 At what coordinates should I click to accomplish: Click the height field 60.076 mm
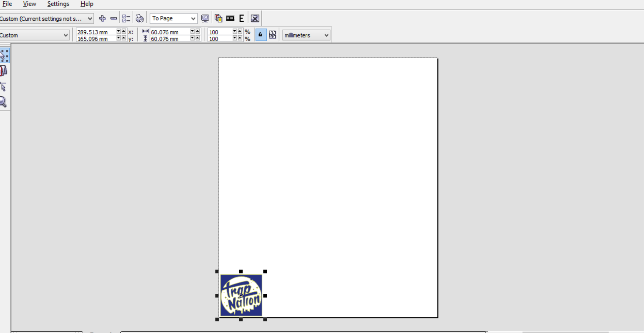[170, 39]
